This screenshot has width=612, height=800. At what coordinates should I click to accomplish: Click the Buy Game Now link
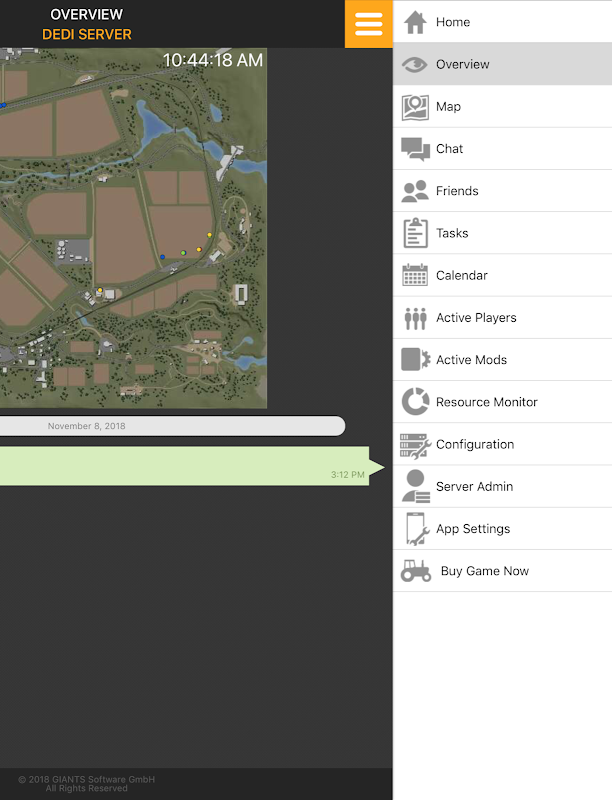[x=484, y=571]
